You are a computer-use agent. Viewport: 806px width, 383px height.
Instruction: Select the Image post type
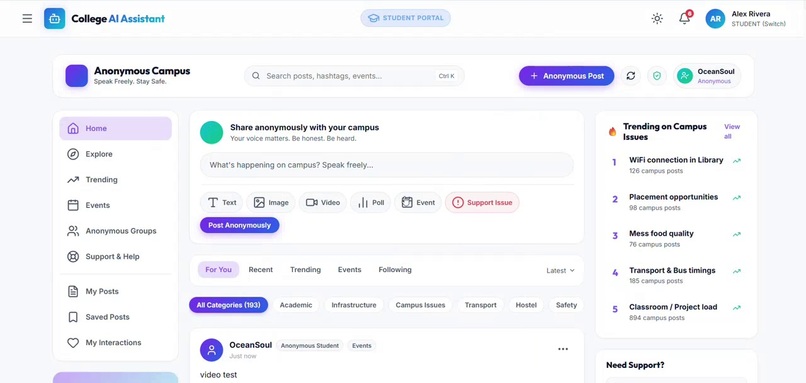[271, 203]
